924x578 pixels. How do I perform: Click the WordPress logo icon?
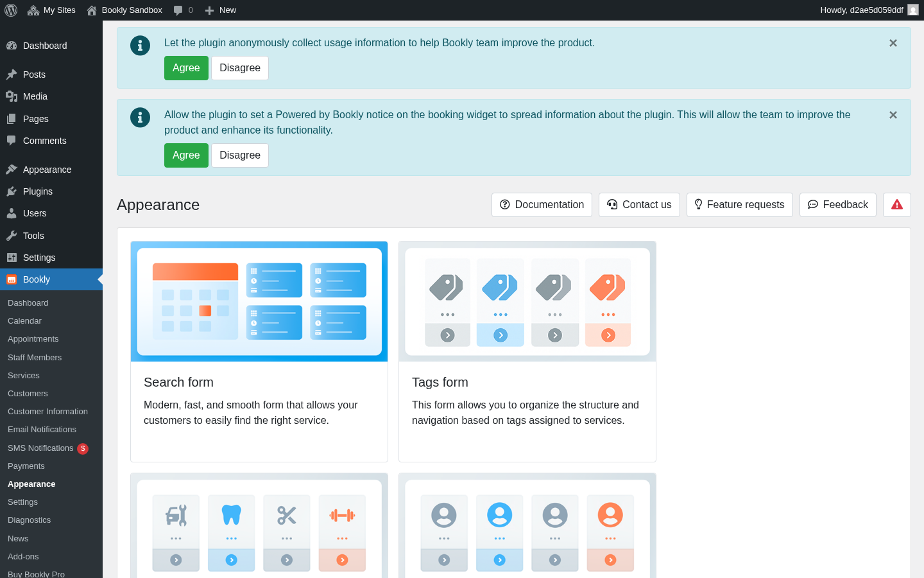11,10
